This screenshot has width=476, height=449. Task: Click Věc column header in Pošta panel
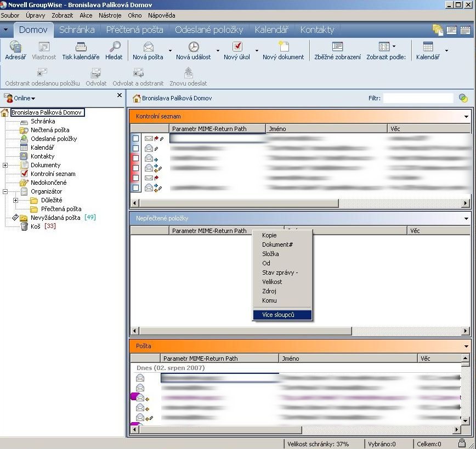click(439, 359)
